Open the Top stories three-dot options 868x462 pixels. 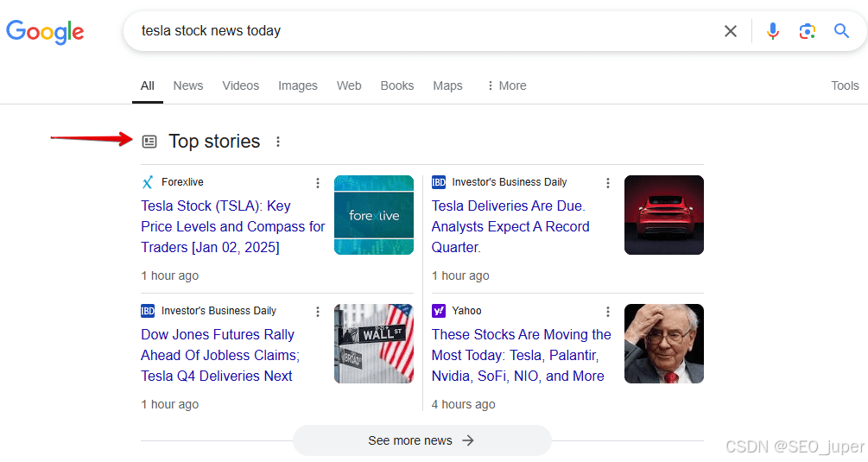pos(278,142)
